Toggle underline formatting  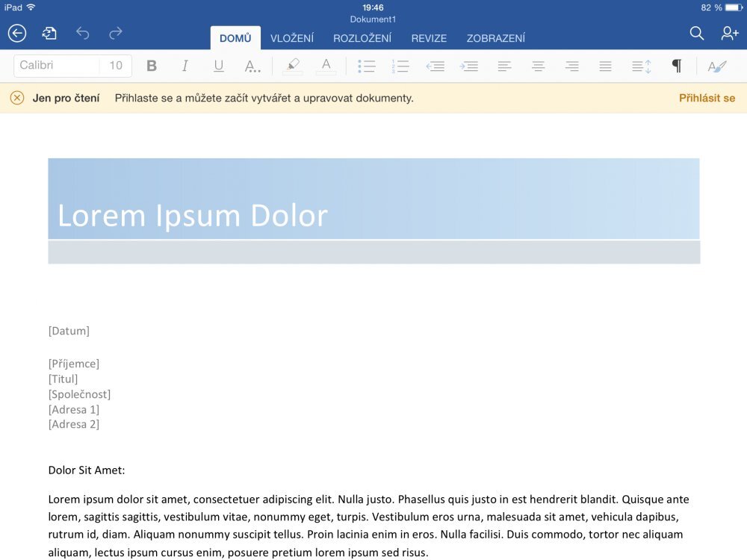click(x=217, y=66)
